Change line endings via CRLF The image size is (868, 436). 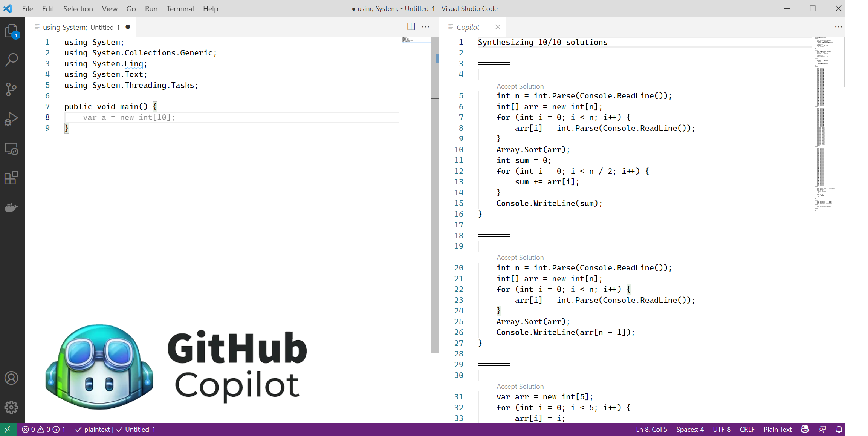(747, 429)
